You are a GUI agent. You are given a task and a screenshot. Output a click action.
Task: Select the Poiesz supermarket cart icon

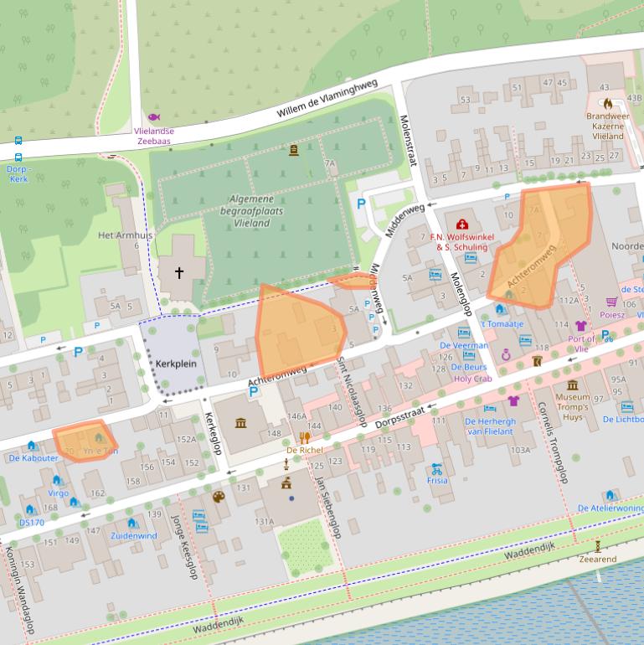coord(611,302)
